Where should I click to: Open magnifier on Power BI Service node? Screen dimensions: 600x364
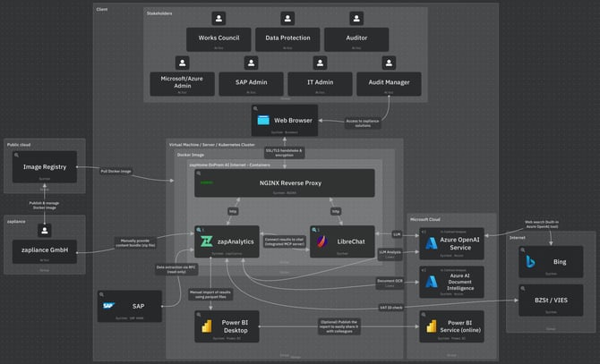coord(424,315)
